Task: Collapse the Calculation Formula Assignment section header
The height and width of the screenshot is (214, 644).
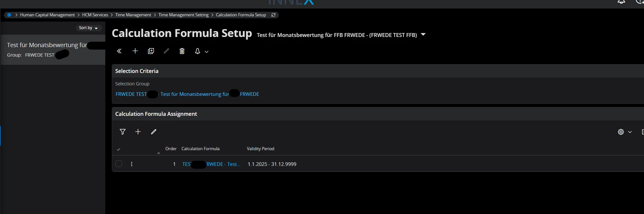Action: pos(378,114)
